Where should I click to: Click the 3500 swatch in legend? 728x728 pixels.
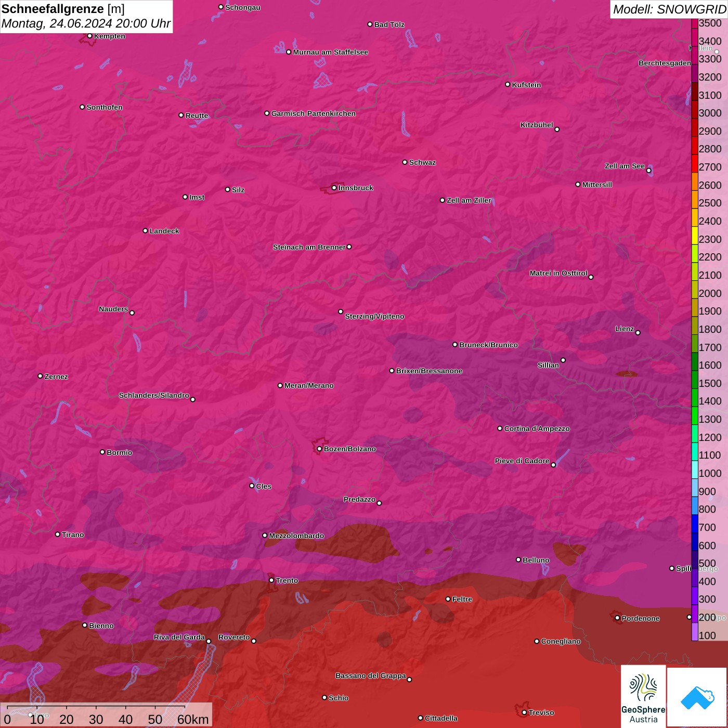[x=695, y=23]
